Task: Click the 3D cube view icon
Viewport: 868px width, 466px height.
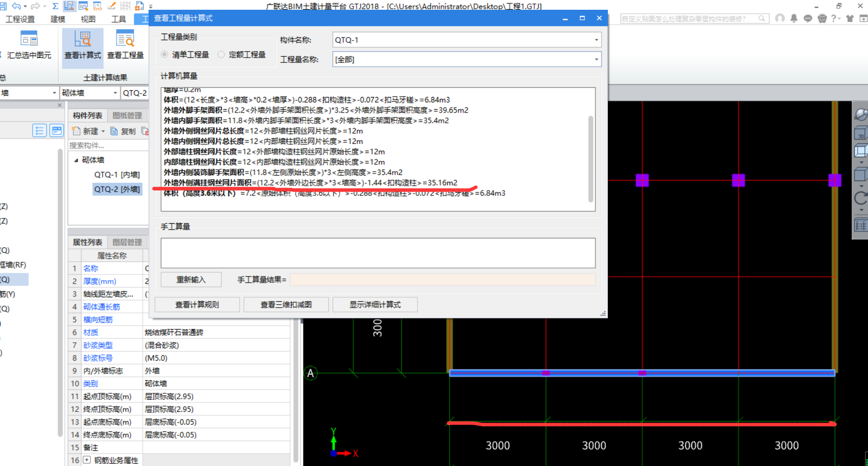Action: pos(861,133)
